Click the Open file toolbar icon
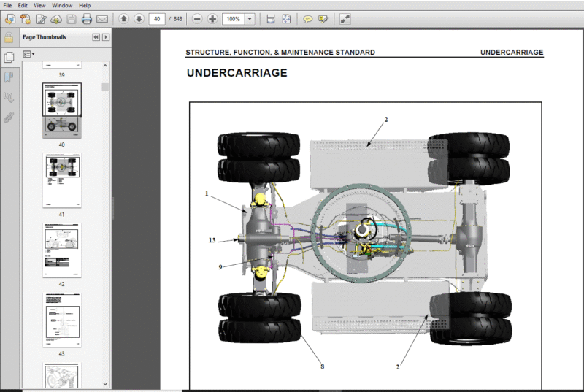 [9, 18]
